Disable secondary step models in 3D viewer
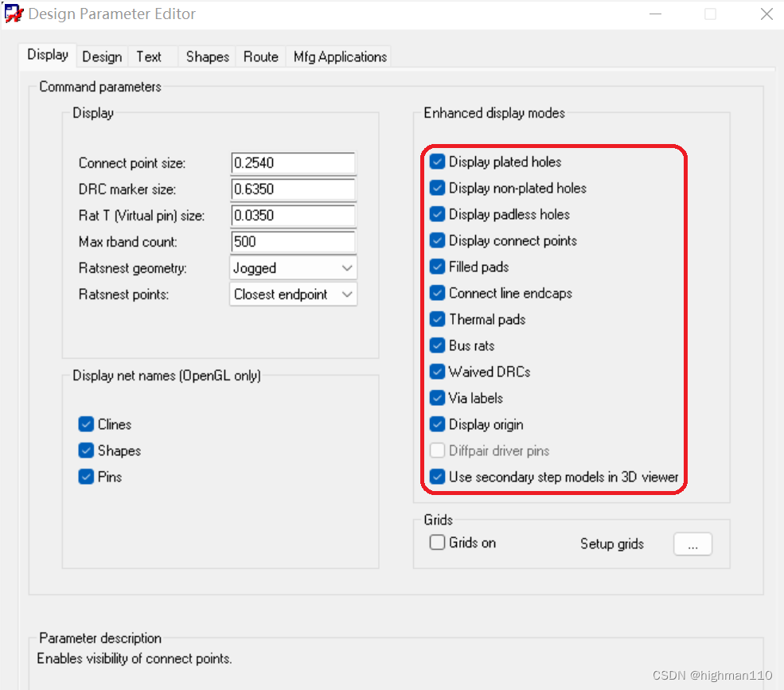This screenshot has width=784, height=690. tap(437, 477)
